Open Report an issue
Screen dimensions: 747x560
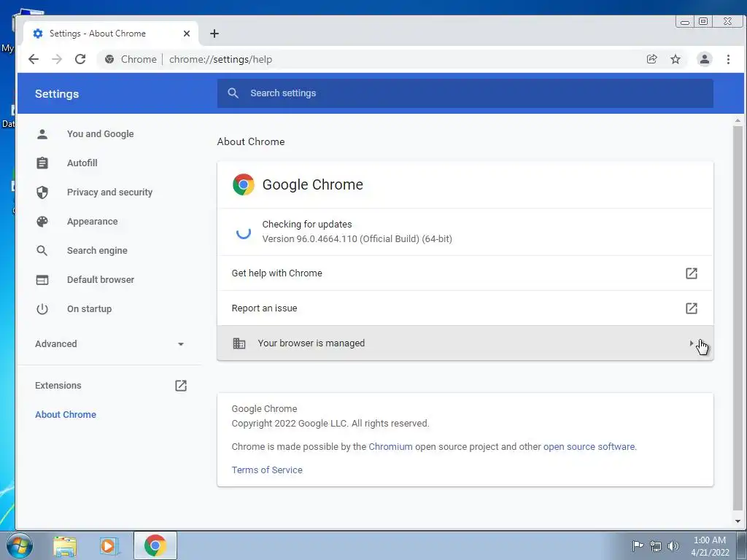click(465, 308)
